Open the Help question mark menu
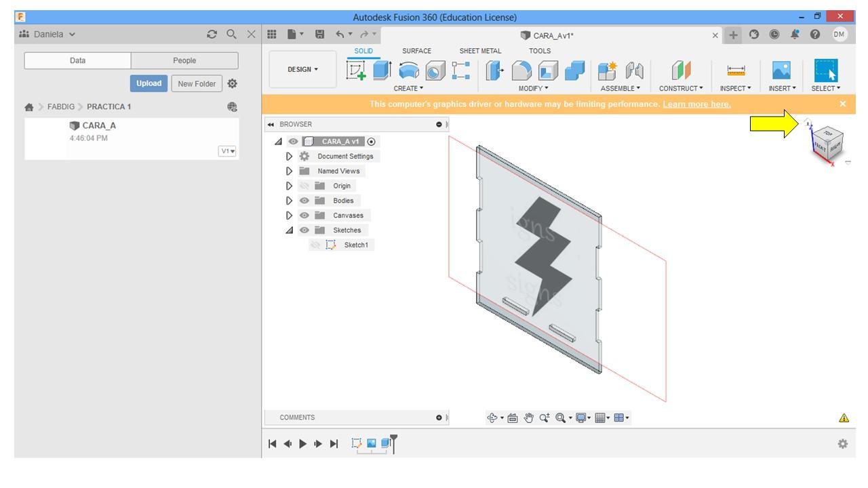868x488 pixels. click(x=815, y=35)
